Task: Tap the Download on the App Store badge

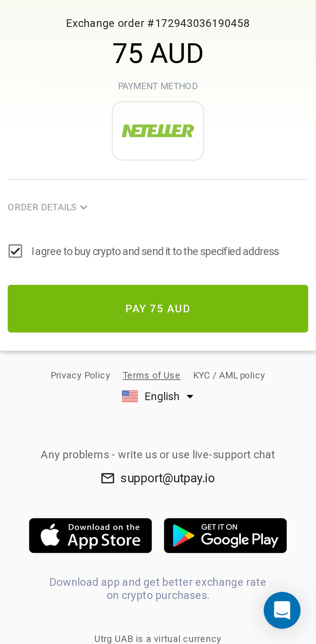Action: click(90, 535)
